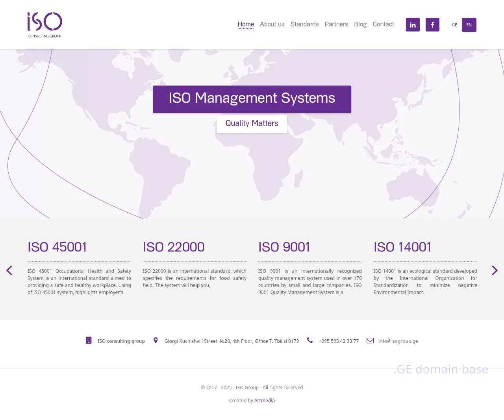Email info@isogroup.ge address link
The height and width of the screenshot is (420, 504).
pos(398,341)
